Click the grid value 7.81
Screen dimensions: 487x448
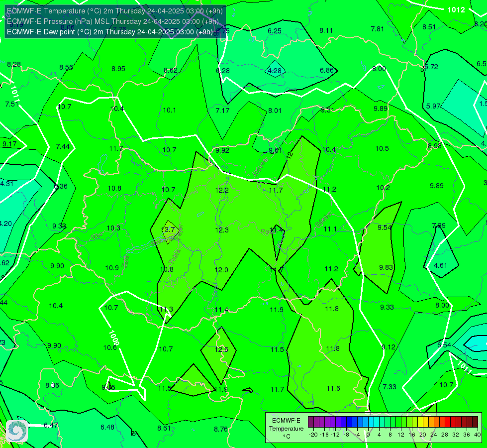pyautogui.click(x=378, y=29)
